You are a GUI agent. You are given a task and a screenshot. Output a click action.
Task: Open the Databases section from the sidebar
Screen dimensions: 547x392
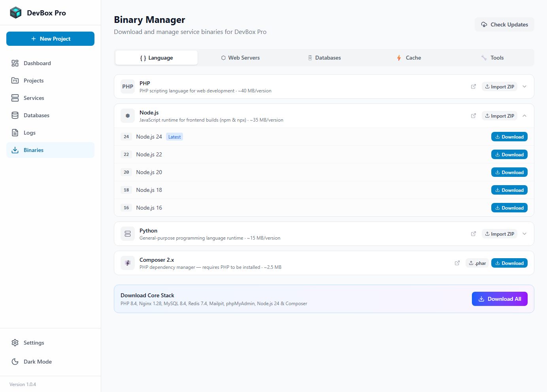coord(15,115)
